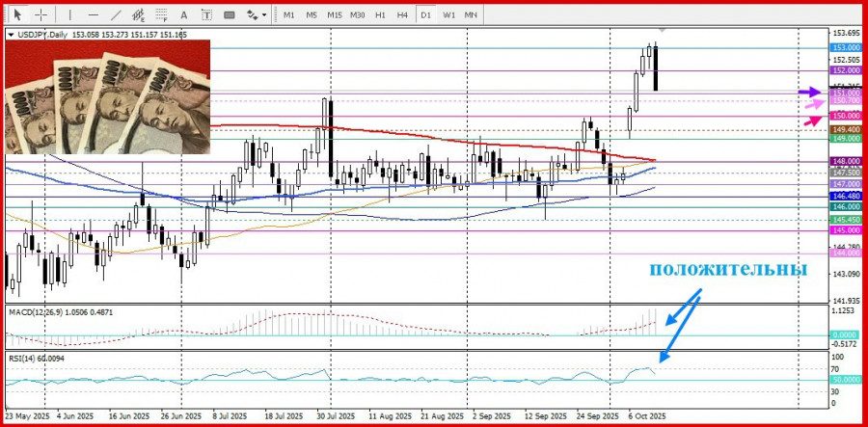
Task: Expand the USDJPY,Daily chart title triangle
Action: click(10, 36)
